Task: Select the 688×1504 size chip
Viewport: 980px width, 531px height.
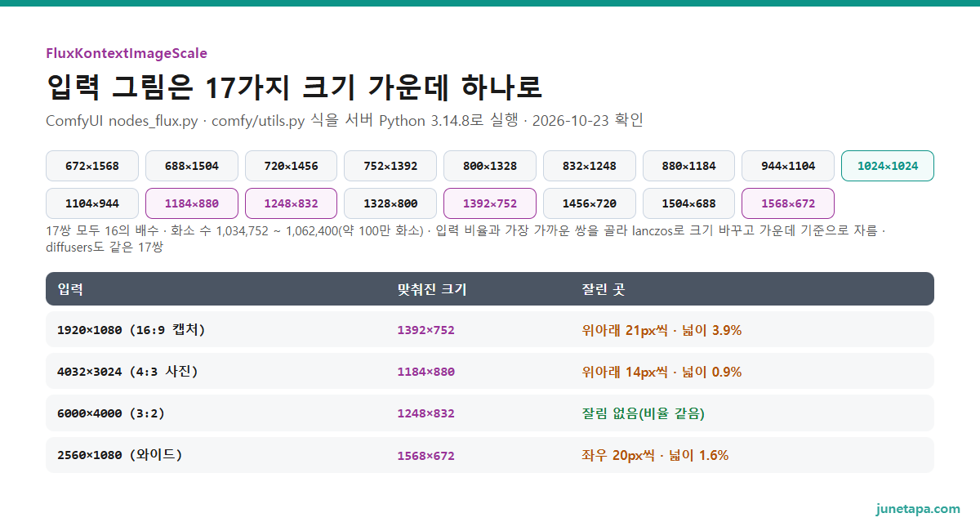Action: [x=192, y=166]
